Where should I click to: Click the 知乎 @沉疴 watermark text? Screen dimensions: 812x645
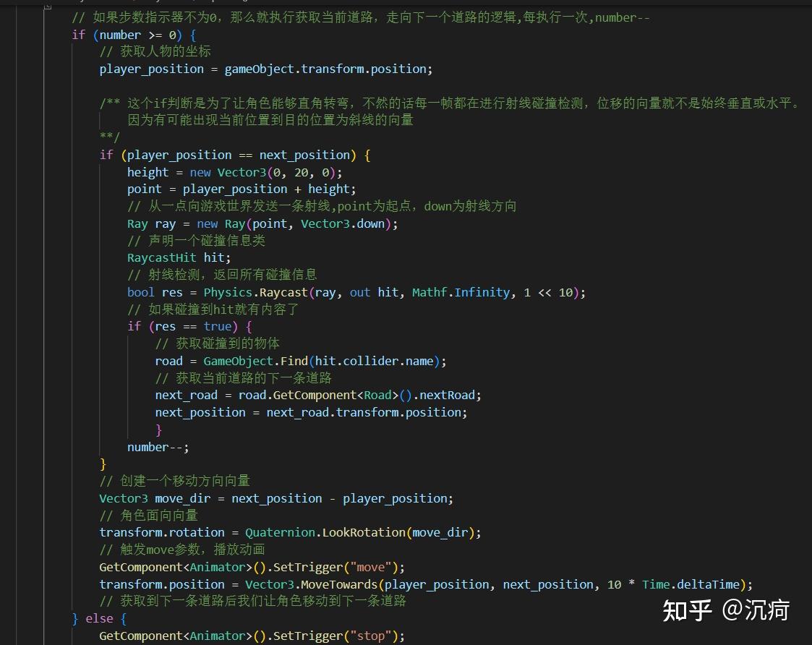pos(725,611)
